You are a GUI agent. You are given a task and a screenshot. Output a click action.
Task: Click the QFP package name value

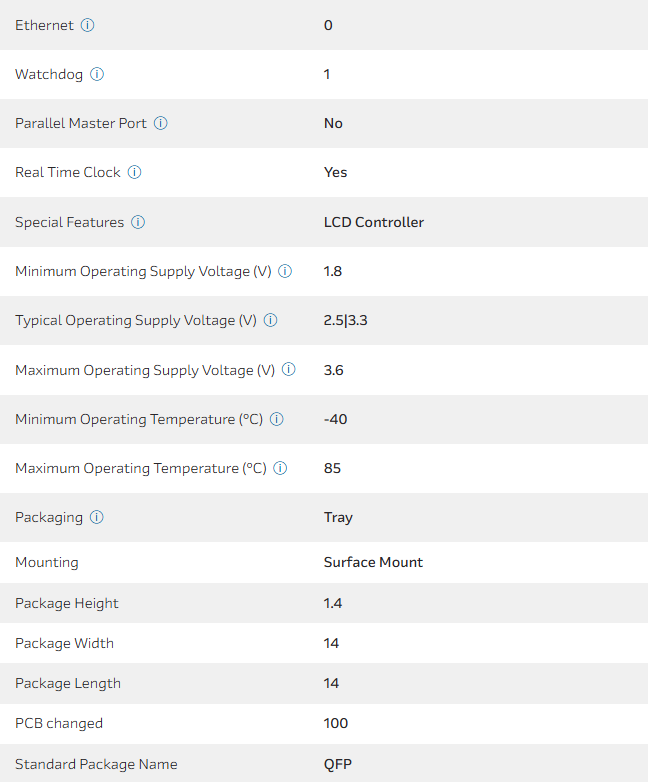coord(338,764)
